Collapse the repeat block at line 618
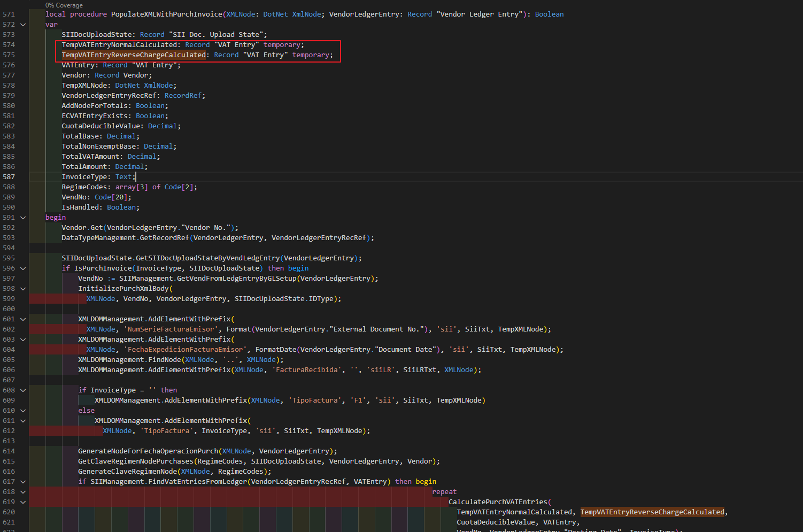803x532 pixels. (22, 491)
